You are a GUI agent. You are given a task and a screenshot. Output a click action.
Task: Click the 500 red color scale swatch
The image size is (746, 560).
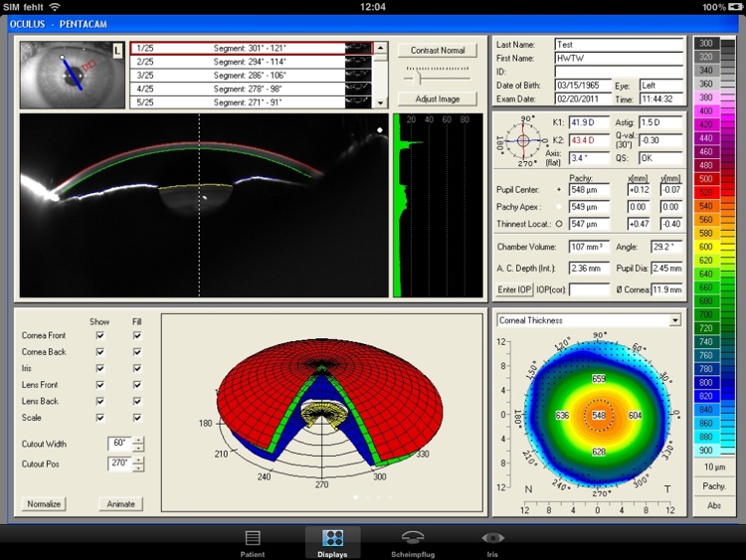pyautogui.click(x=706, y=178)
